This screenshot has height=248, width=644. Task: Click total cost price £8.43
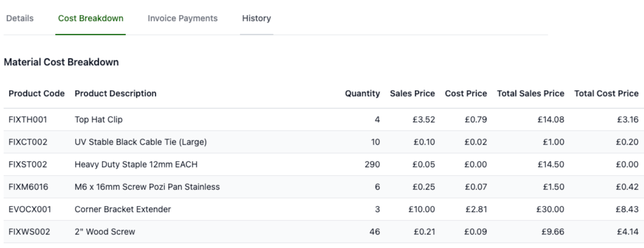click(x=627, y=209)
